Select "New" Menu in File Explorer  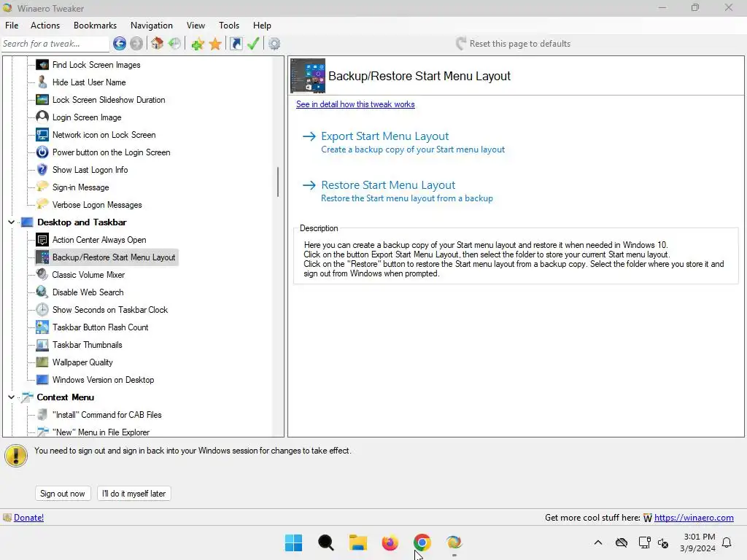tap(101, 432)
